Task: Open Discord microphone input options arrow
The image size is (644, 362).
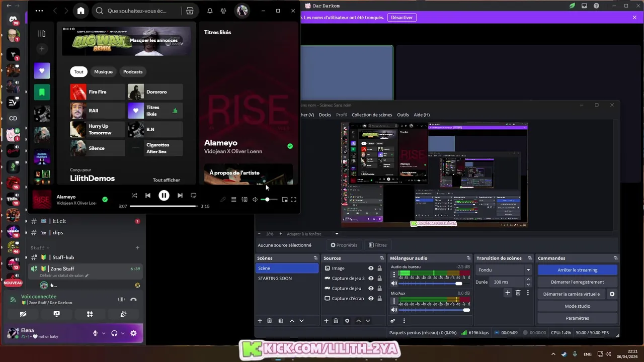Action: (104, 333)
